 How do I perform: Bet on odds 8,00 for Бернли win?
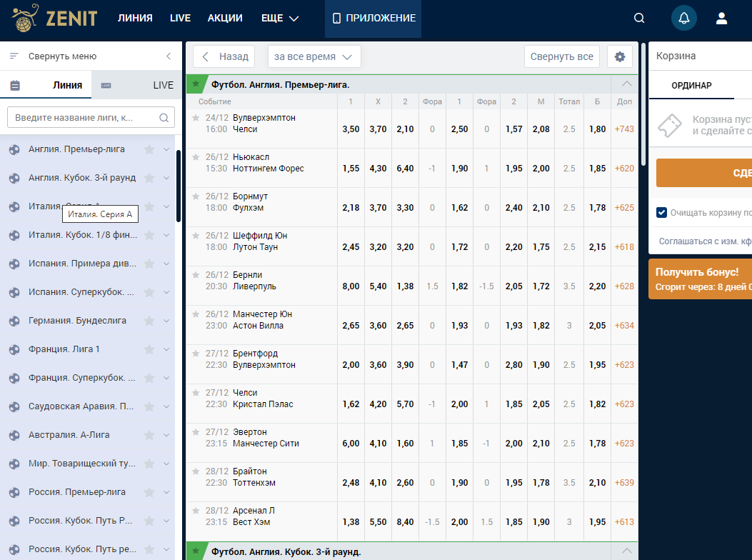351,286
